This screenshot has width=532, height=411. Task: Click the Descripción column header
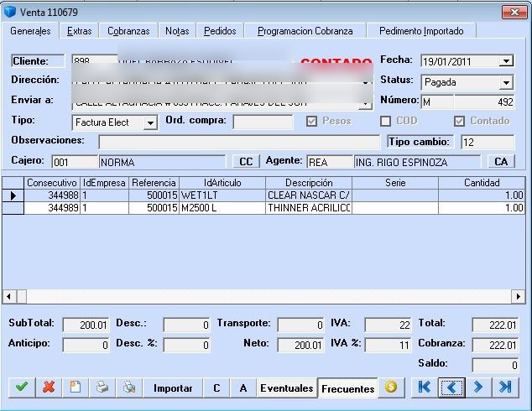pos(309,183)
